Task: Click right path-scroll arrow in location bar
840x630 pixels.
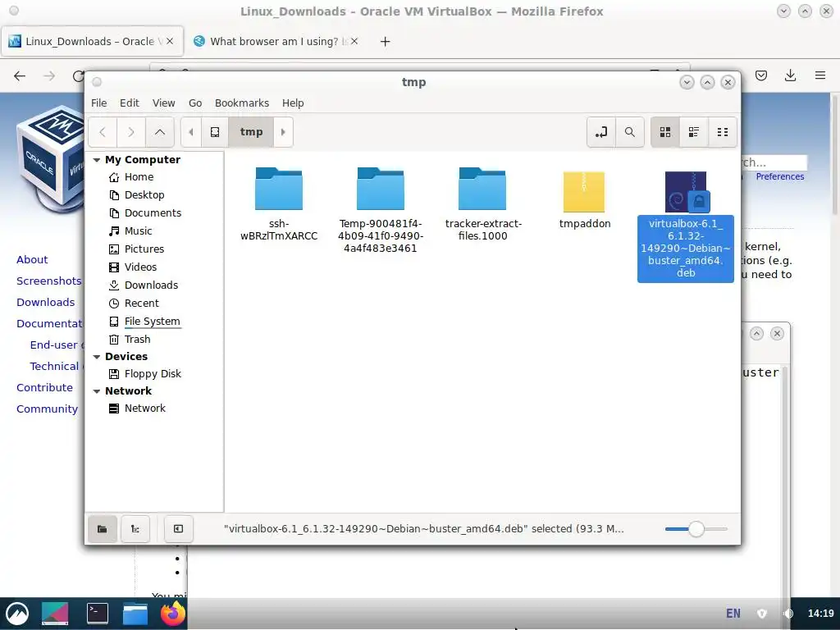Action: click(283, 132)
